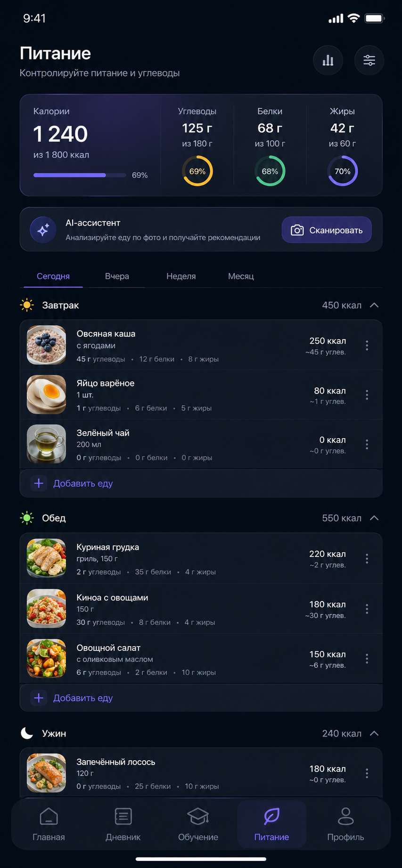Tap the AI-ассистент sparkle icon
Screen dimensions: 402x868
[x=43, y=230]
